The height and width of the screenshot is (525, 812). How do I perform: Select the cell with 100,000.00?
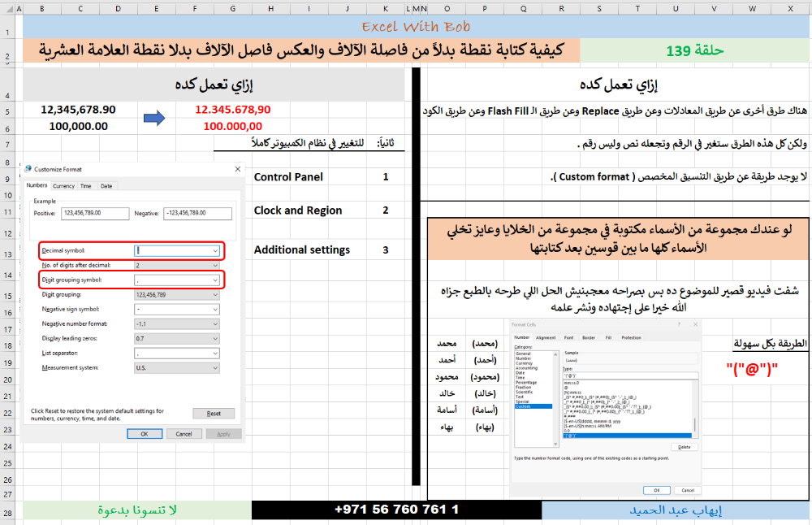pos(78,127)
